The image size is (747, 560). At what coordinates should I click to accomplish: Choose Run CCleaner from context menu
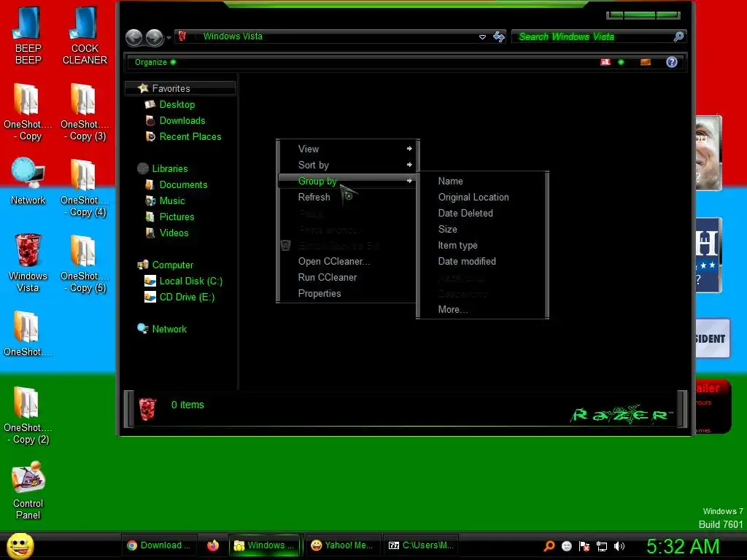click(348, 278)
